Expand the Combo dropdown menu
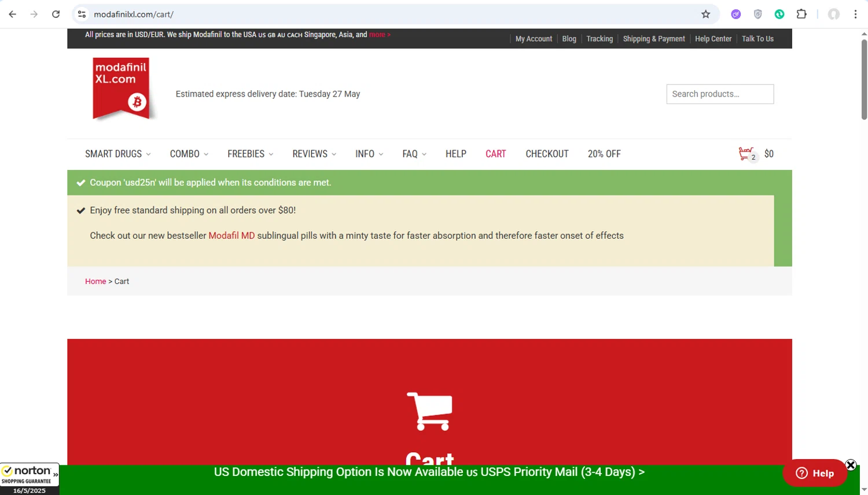The width and height of the screenshot is (868, 495). (189, 154)
